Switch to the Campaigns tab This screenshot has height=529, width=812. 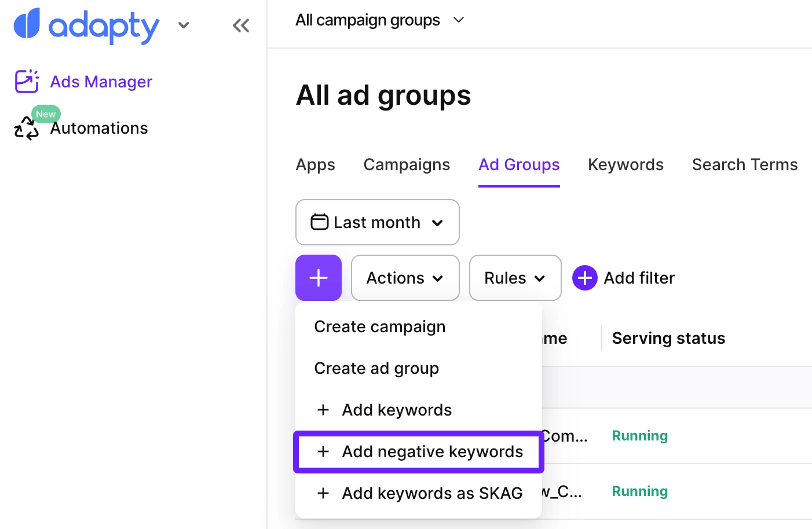tap(407, 164)
